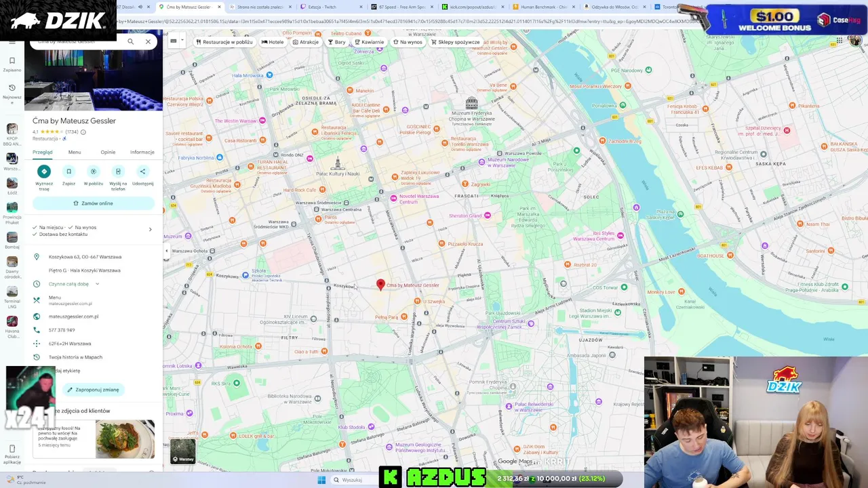Click the Koszykowa 63 address row
Image resolution: width=868 pixels, height=488 pixels.
point(94,257)
